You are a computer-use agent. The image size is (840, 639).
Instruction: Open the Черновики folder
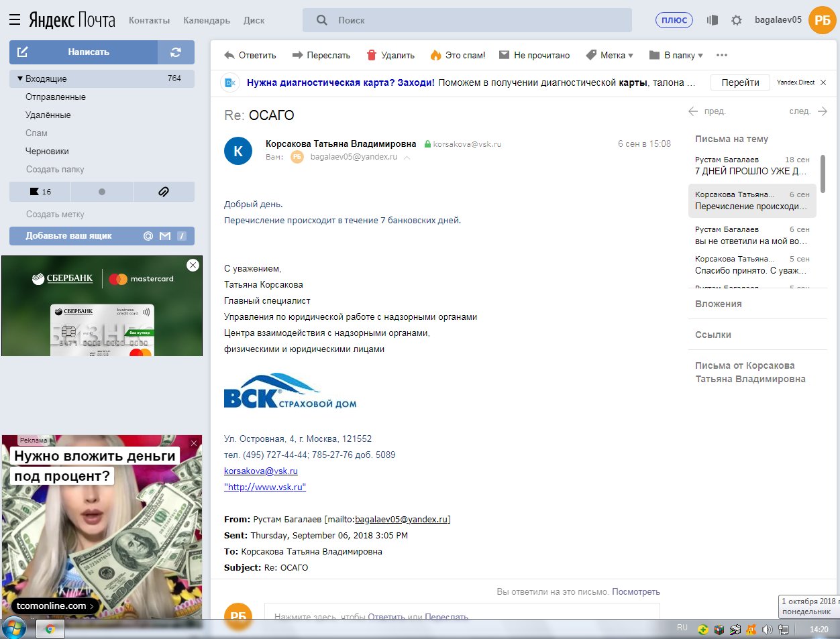tap(47, 151)
